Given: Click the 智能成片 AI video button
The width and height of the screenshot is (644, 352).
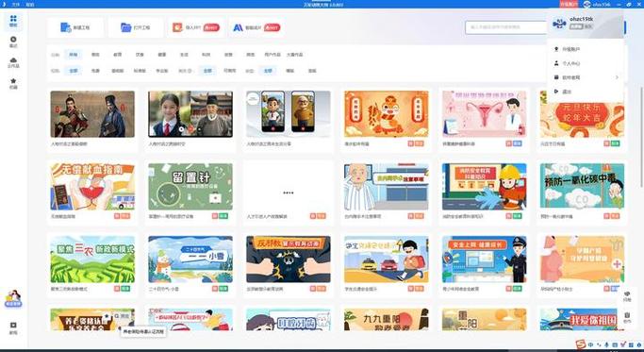Looking at the screenshot, I should (x=256, y=27).
